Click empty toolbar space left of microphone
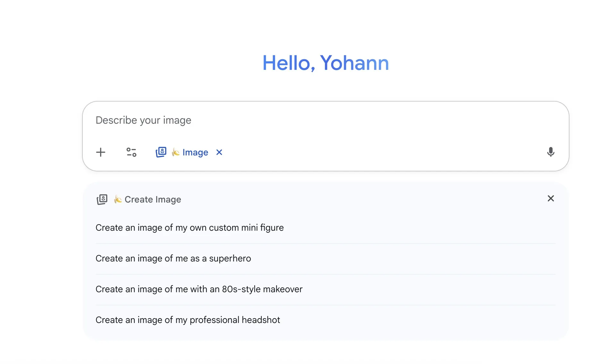The width and height of the screenshot is (606, 364). tap(385, 153)
